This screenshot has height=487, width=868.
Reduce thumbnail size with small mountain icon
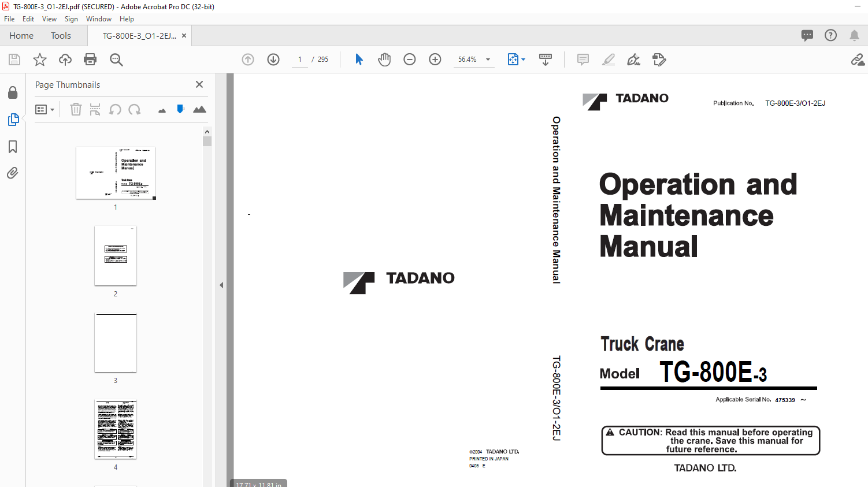pyautogui.click(x=162, y=110)
